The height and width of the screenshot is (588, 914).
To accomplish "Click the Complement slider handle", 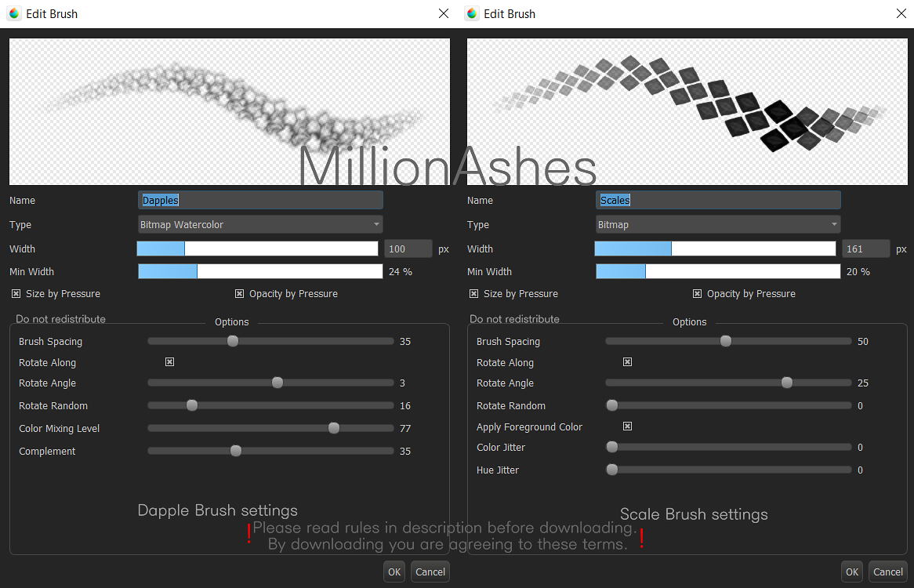I will coord(236,451).
